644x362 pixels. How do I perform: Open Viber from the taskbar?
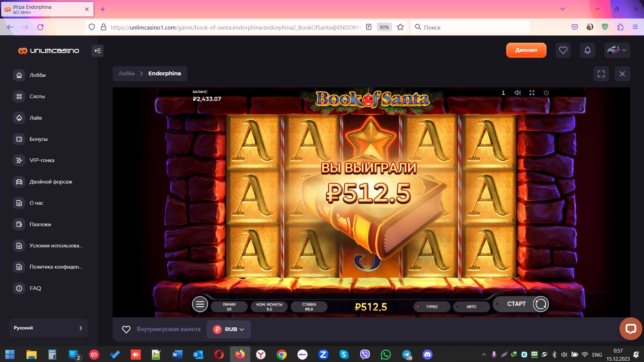(365, 355)
